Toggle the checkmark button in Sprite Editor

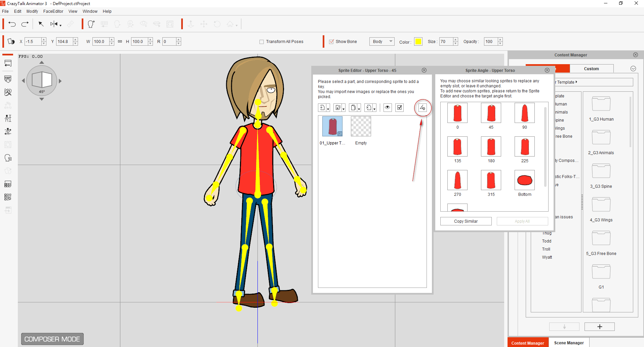tap(399, 107)
